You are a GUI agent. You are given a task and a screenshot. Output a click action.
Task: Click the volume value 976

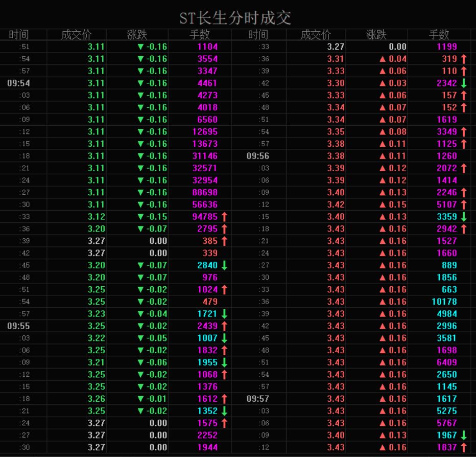coord(210,278)
